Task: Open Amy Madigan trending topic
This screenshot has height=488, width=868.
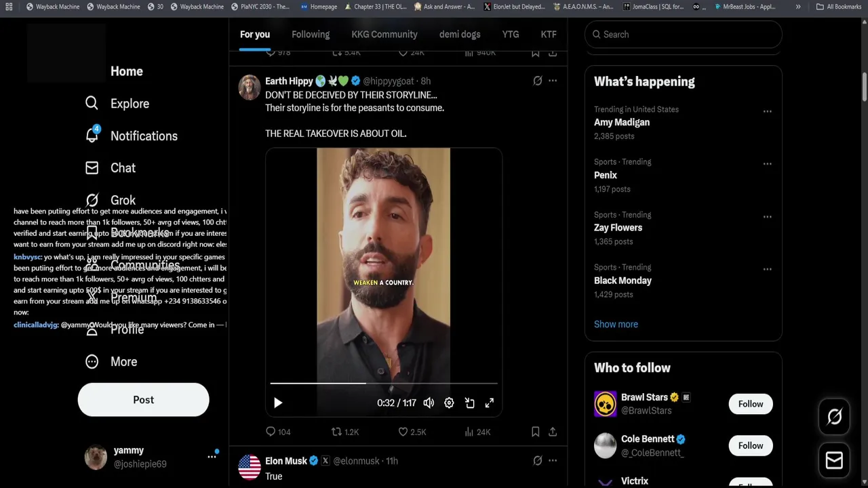Action: 622,122
